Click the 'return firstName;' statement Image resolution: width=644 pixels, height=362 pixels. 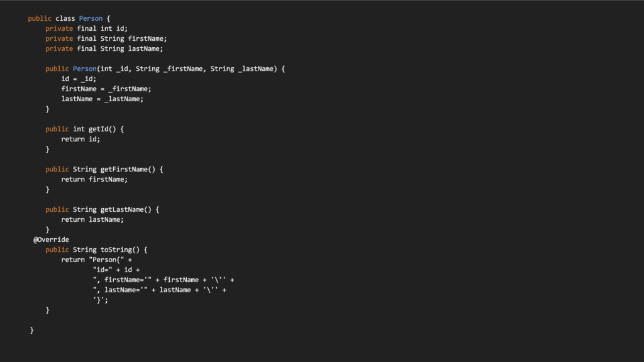coord(94,179)
